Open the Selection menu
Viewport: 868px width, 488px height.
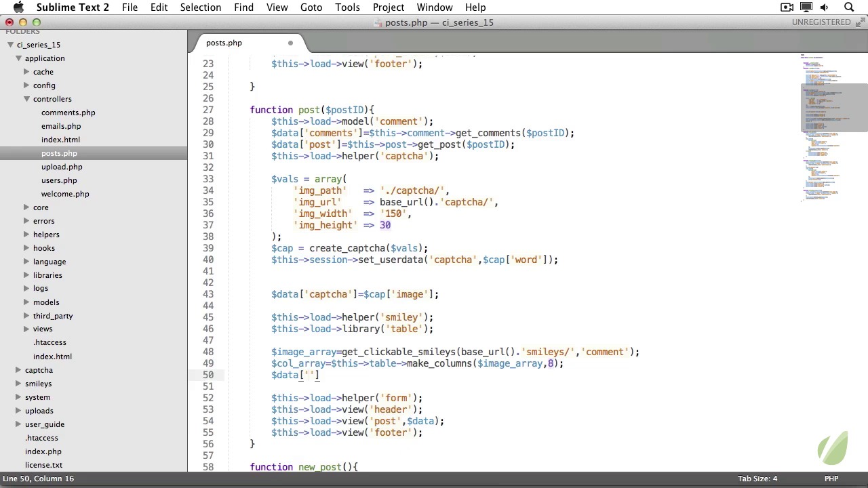click(x=201, y=7)
